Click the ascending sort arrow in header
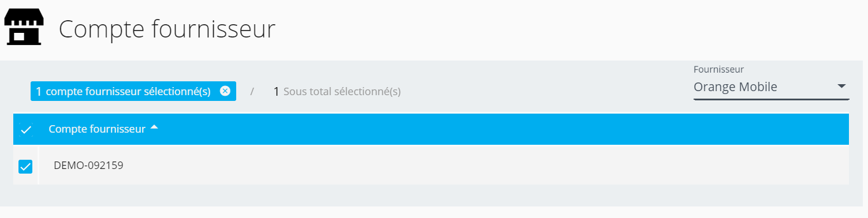 click(154, 128)
